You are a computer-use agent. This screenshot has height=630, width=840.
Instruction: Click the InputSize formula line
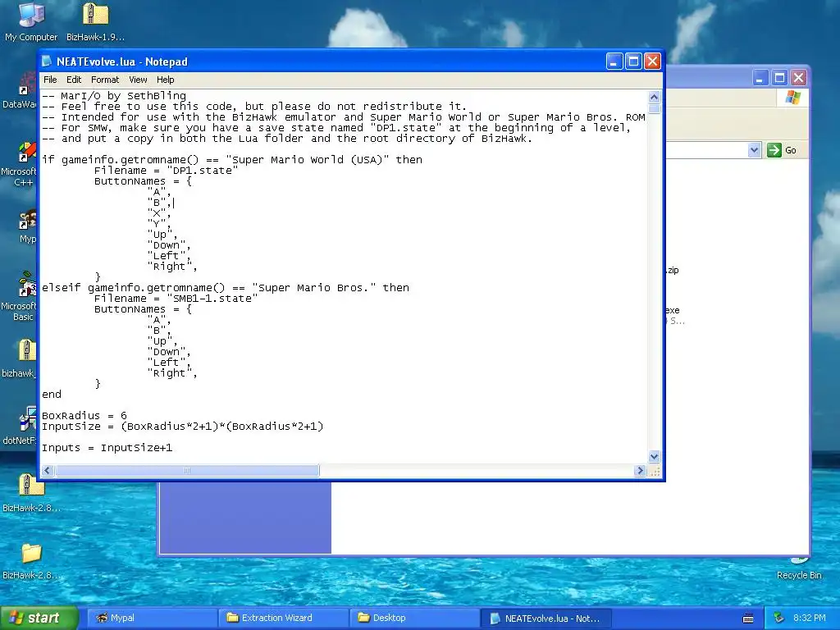click(183, 427)
